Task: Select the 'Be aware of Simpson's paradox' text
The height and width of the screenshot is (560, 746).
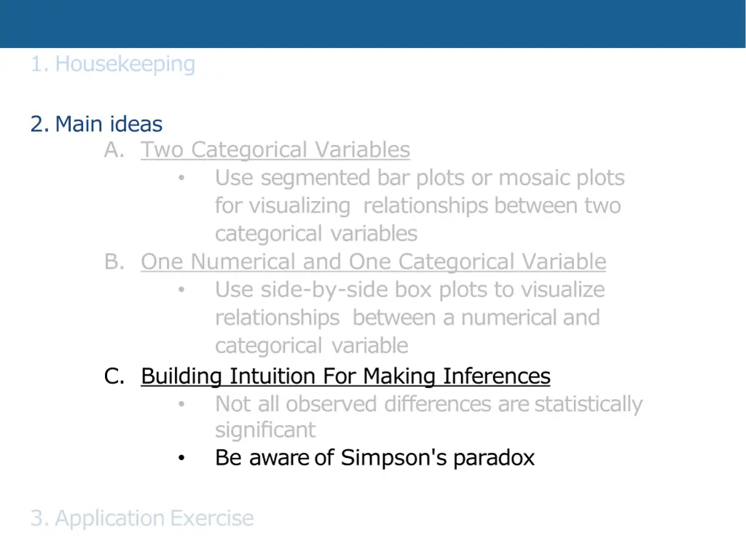Action: 375,458
